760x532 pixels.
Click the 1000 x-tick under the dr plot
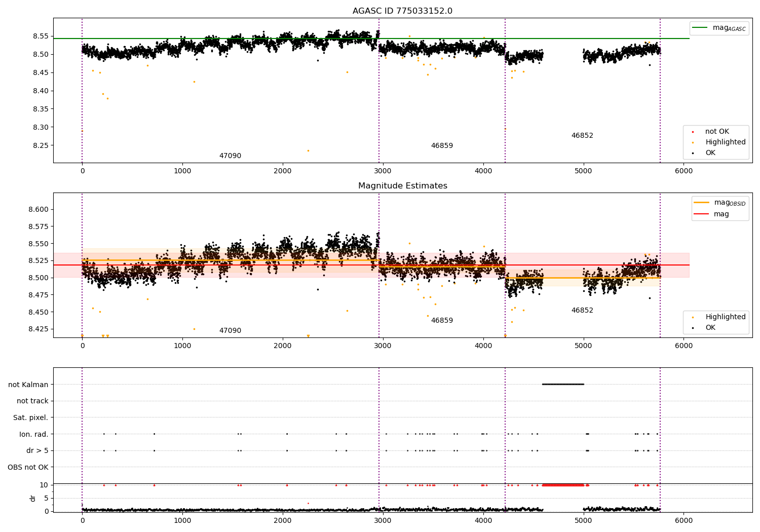click(182, 520)
